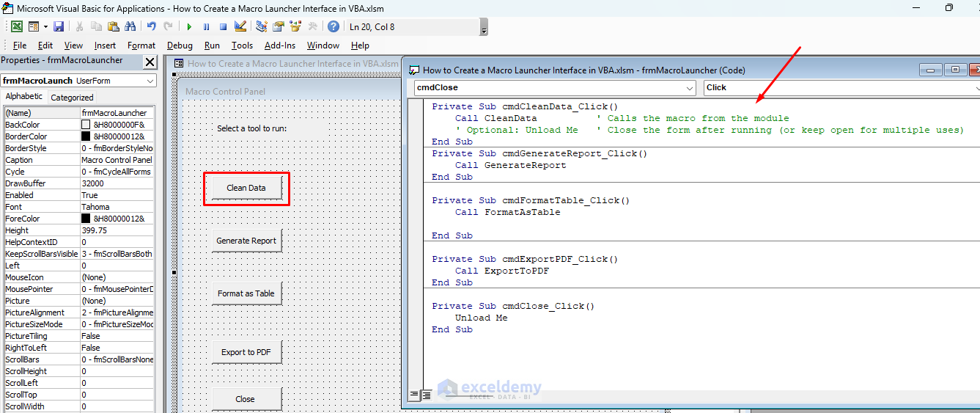Save the workbook with the floppy disk icon
The width and height of the screenshot is (980, 413).
(x=59, y=26)
